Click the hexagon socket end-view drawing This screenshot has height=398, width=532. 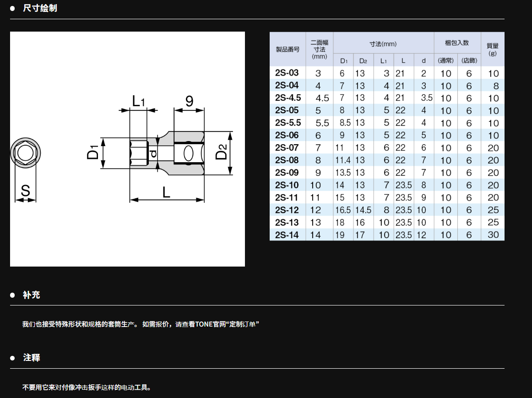tap(26, 152)
